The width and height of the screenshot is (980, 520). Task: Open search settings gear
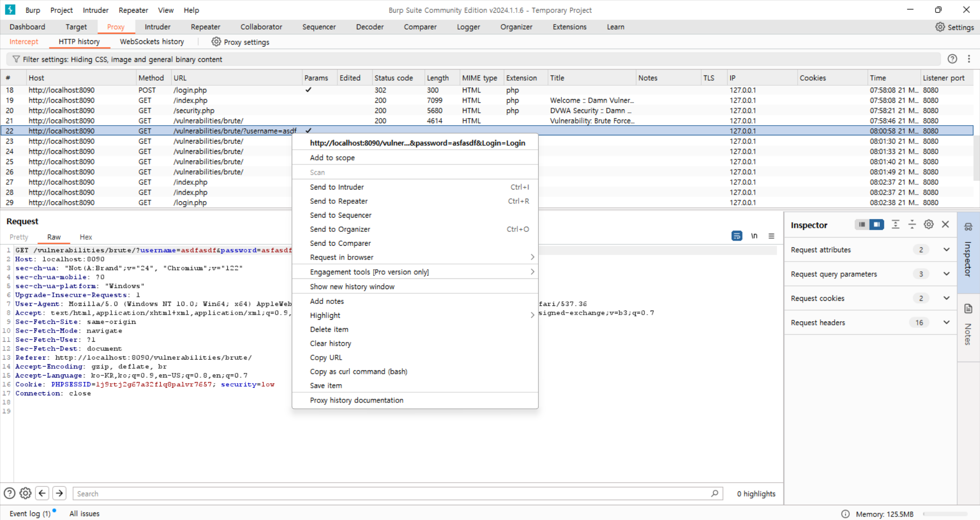coord(26,493)
